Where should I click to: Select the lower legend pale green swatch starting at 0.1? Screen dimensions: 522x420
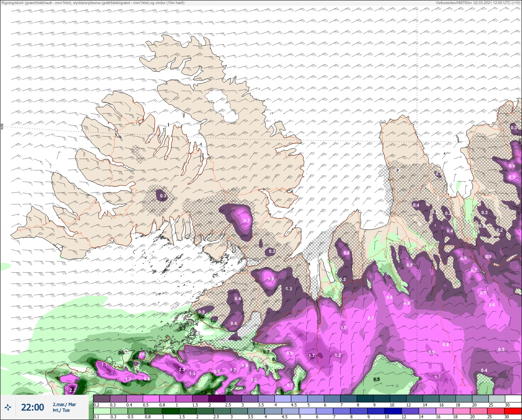(102, 411)
